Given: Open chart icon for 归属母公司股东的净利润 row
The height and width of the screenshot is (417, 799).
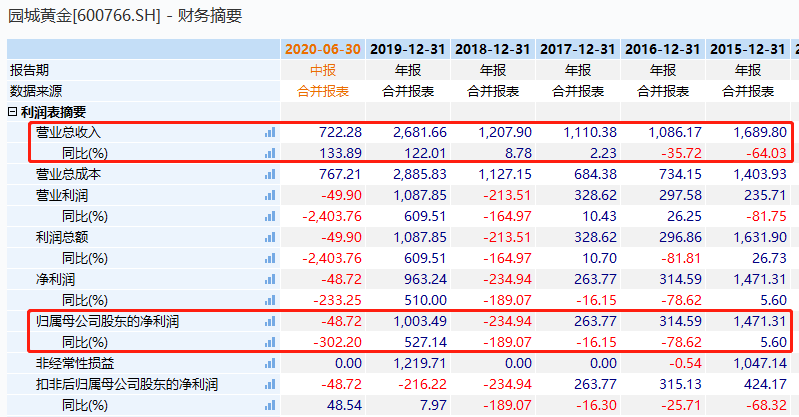Looking at the screenshot, I should (270, 322).
